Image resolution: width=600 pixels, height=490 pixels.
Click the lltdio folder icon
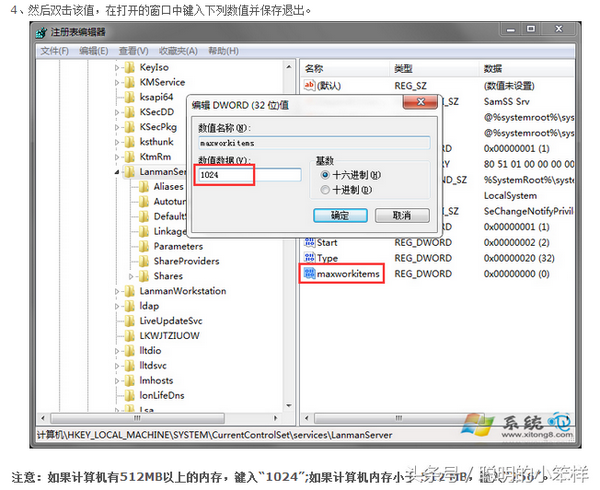pyautogui.click(x=130, y=351)
